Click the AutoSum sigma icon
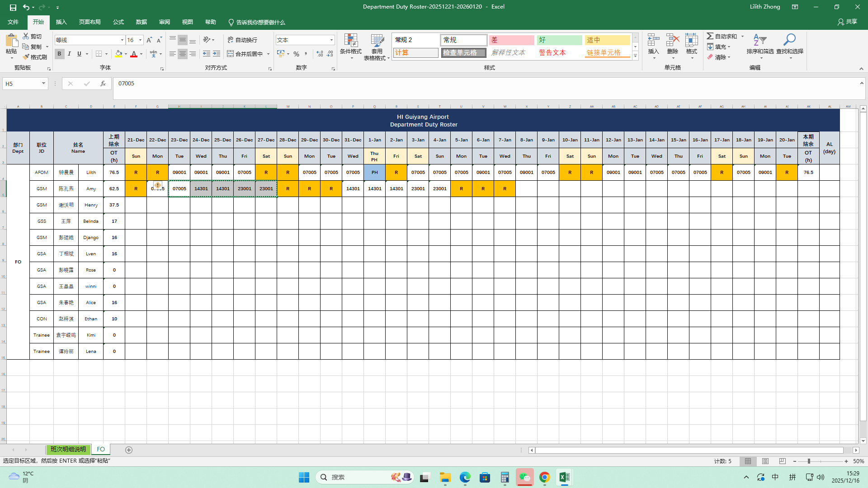 pos(710,36)
